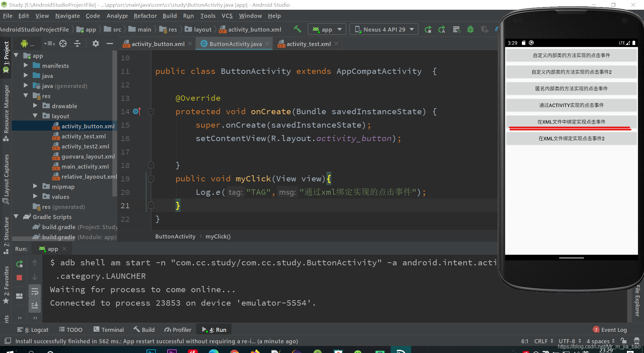Open the 2: Favorites side tab

click(6, 285)
